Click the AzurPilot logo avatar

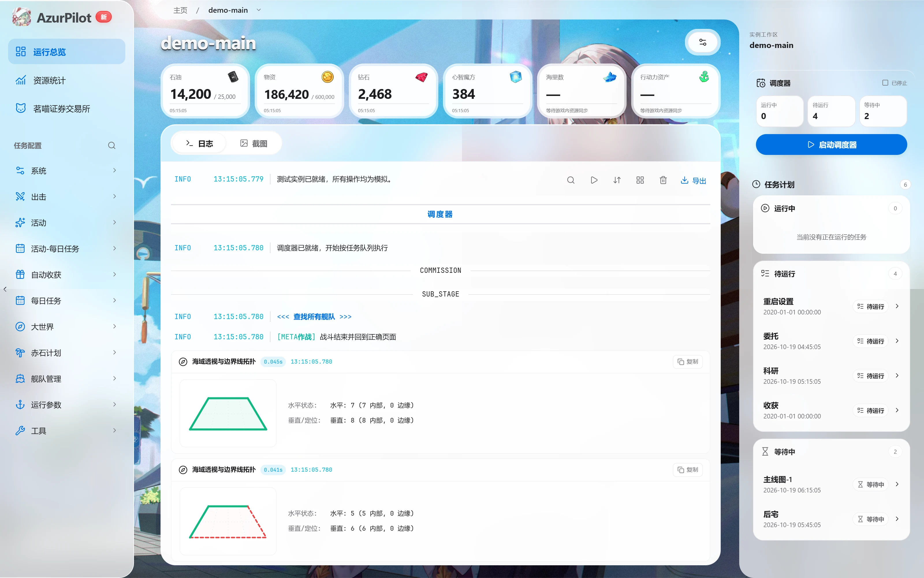point(21,17)
